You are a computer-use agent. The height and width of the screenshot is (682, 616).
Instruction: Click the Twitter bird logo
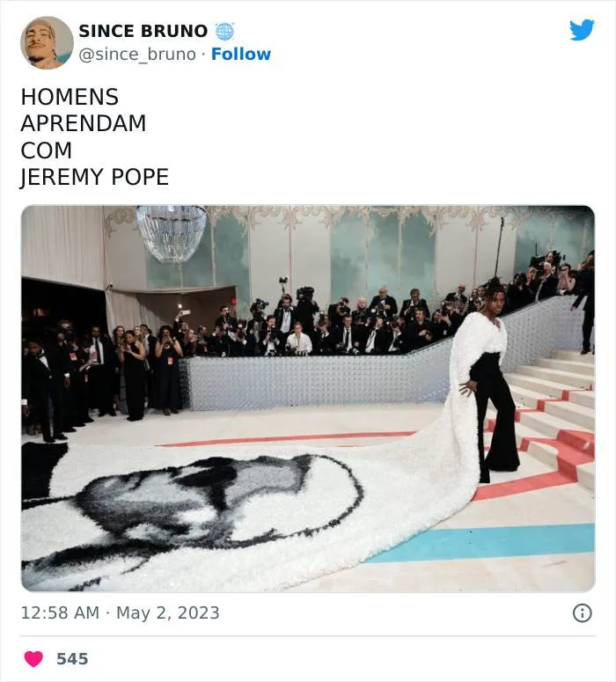(x=582, y=30)
